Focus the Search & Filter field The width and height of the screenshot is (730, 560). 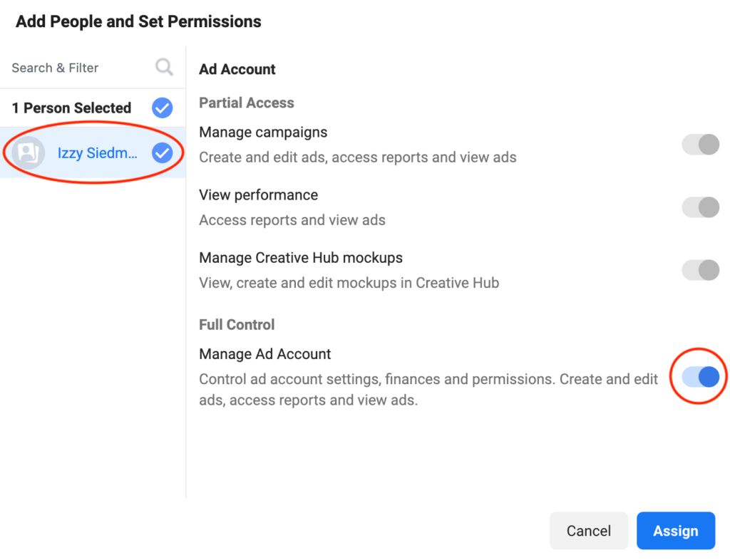tap(93, 68)
